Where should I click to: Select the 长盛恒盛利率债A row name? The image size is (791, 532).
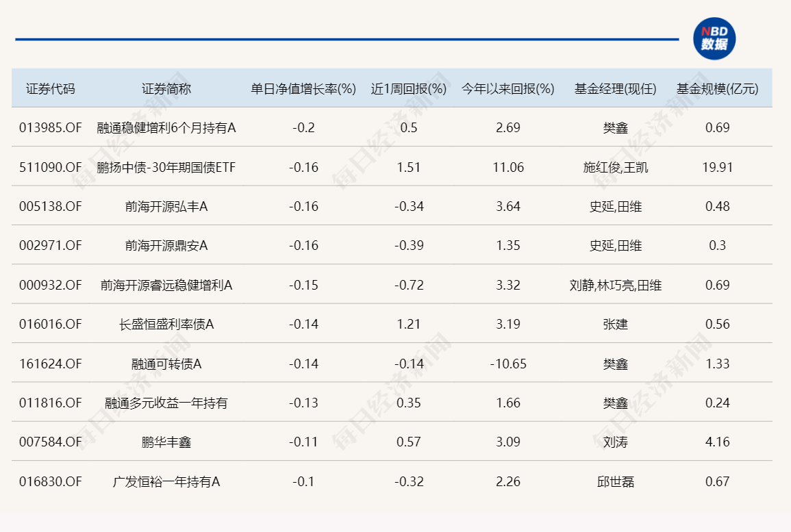click(x=166, y=325)
